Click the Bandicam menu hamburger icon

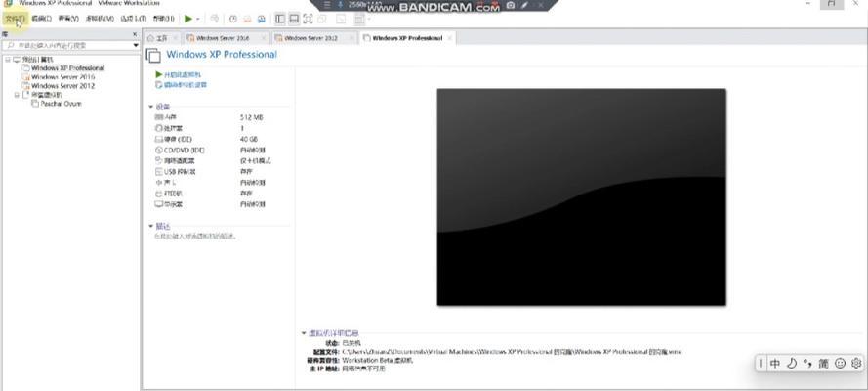coord(327,5)
